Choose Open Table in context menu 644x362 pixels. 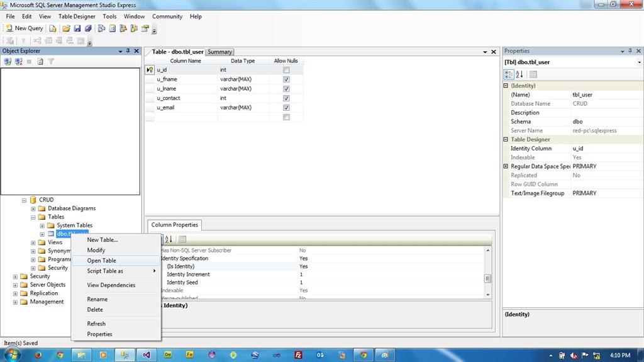coord(116,261)
